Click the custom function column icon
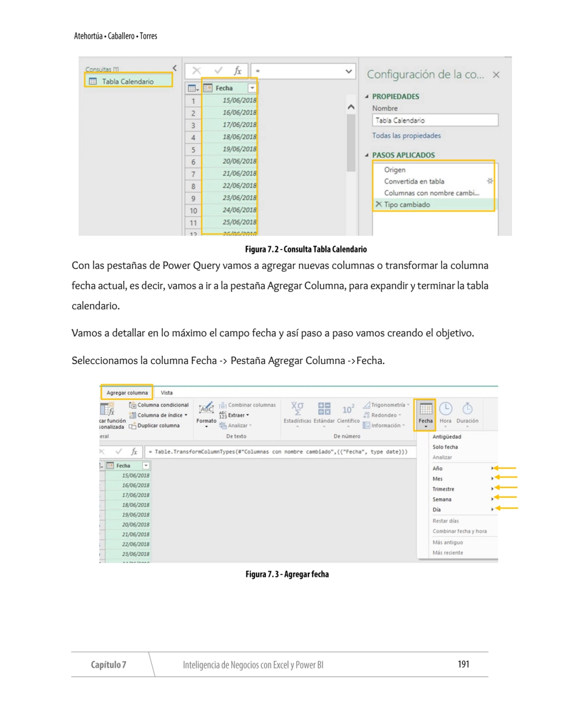 [x=107, y=409]
